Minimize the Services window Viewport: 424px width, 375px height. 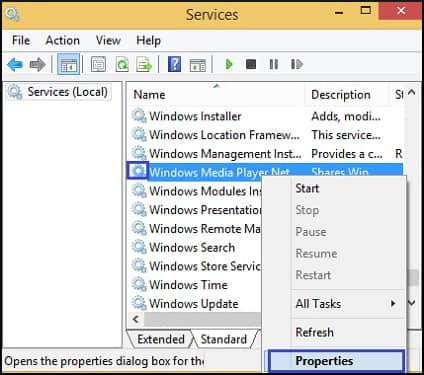click(339, 12)
